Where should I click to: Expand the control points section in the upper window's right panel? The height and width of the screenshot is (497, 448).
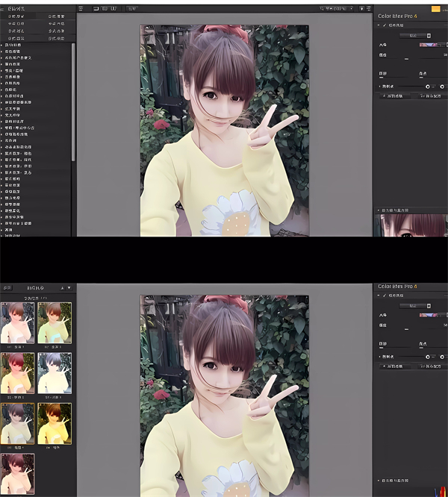tap(380, 87)
